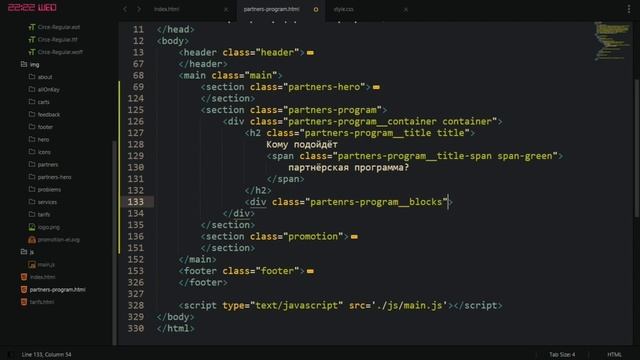The height and width of the screenshot is (360, 640).
Task: Expand the services folder
Action: (x=47, y=202)
